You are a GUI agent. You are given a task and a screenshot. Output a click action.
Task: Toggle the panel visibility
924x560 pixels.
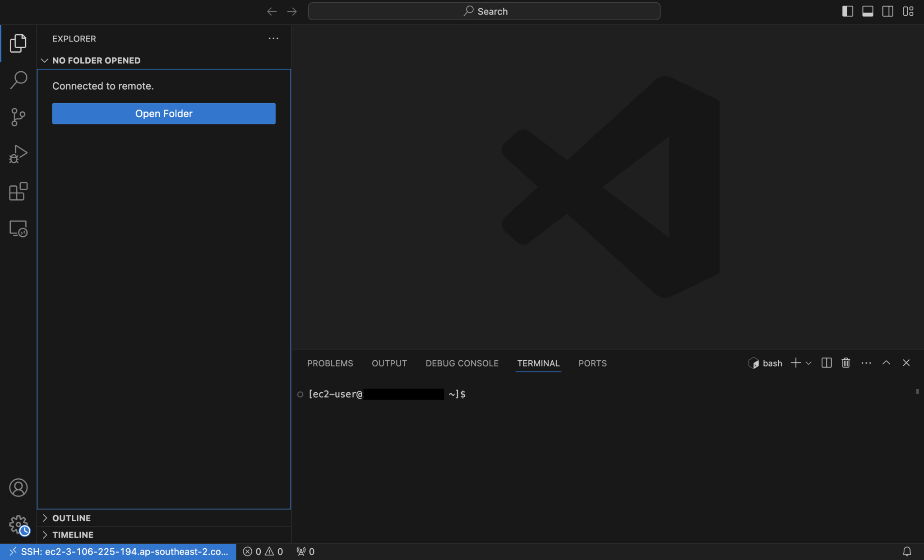pos(868,11)
